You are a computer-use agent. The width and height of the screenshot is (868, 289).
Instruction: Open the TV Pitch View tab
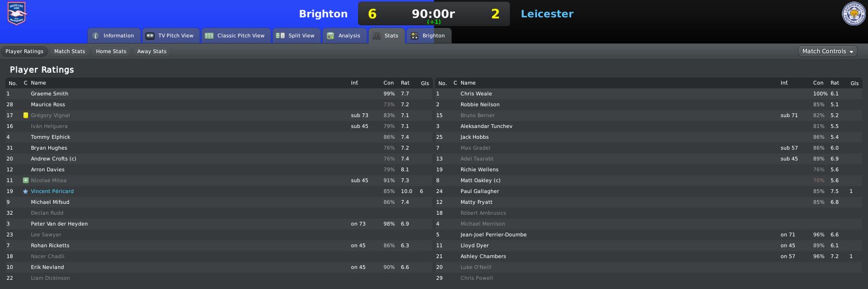(x=171, y=36)
